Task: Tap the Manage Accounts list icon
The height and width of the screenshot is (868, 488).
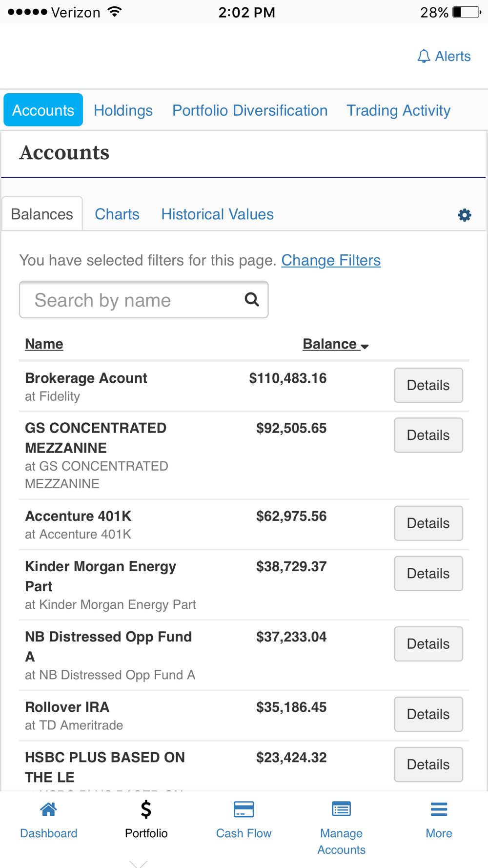Action: [341, 809]
